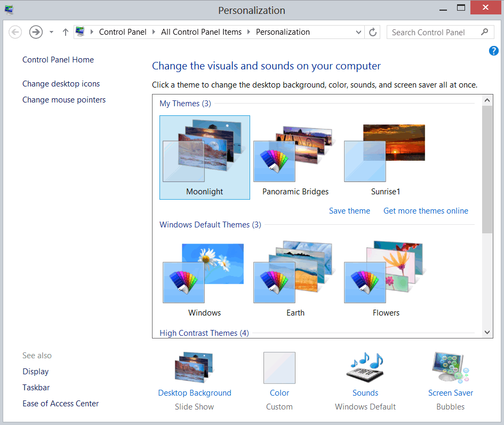Select the Moonlight theme
The height and width of the screenshot is (425, 504).
pyautogui.click(x=205, y=158)
